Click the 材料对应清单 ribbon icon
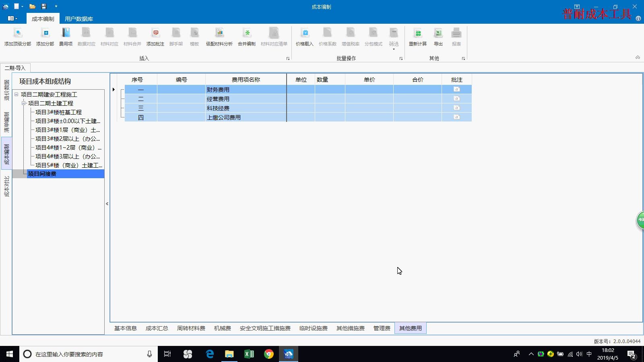 point(274,33)
